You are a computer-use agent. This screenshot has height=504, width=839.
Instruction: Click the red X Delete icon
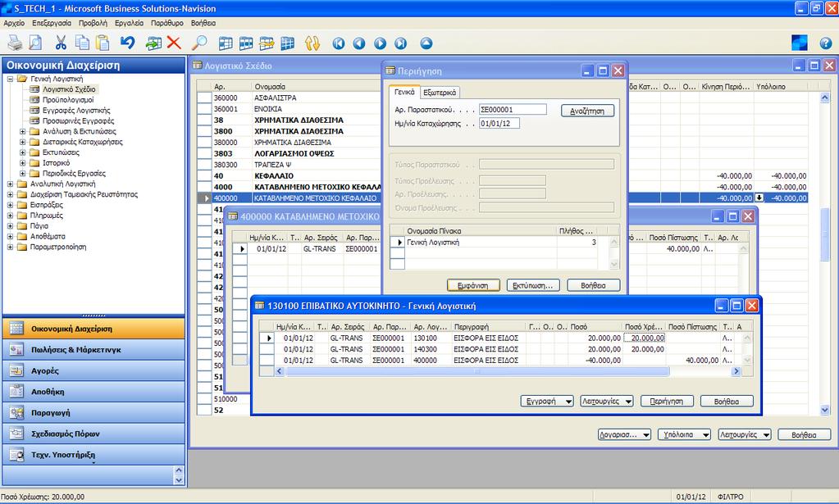[x=174, y=43]
